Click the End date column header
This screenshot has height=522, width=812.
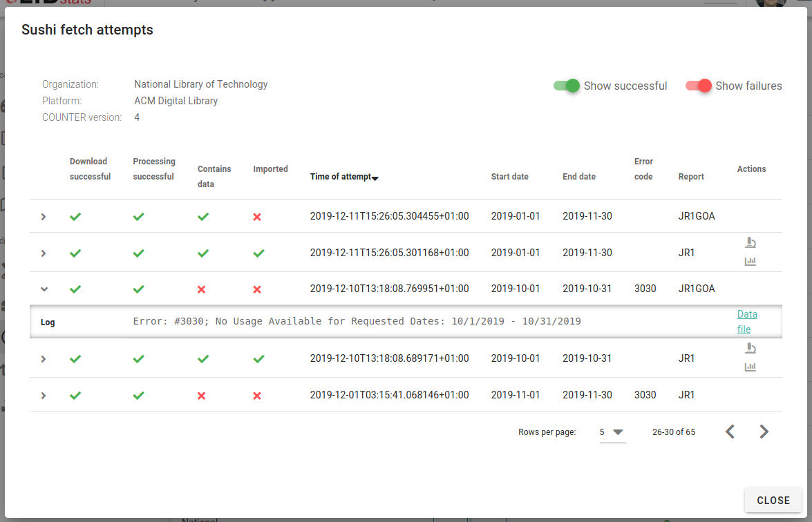pos(579,177)
